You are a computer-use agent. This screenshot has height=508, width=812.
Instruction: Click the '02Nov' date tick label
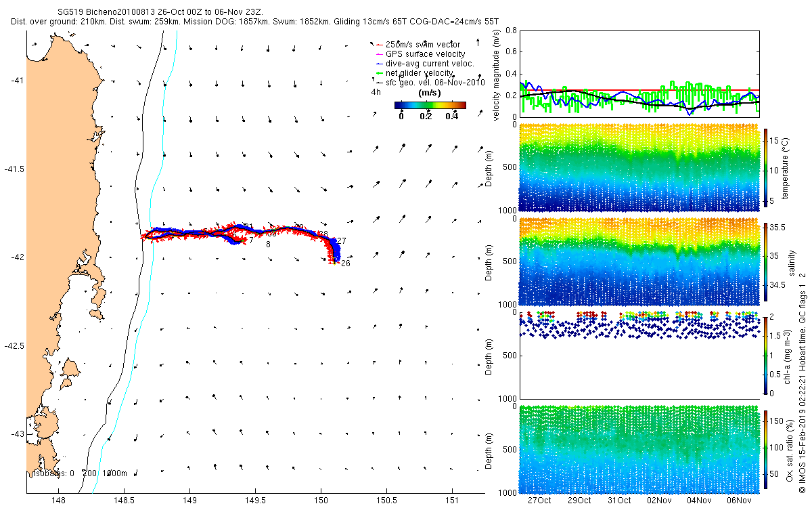(x=659, y=501)
